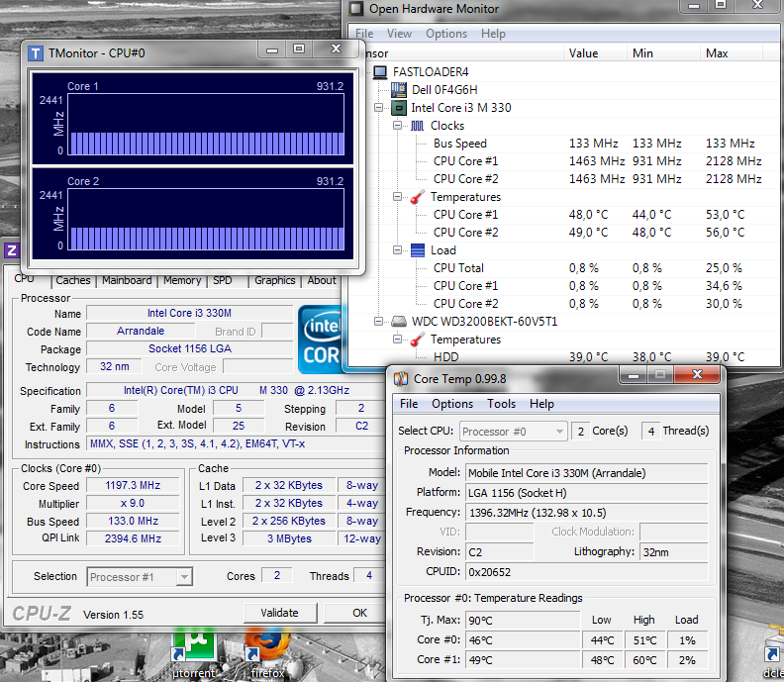The height and width of the screenshot is (682, 784).
Task: Collapse the Load tree node
Action: pyautogui.click(x=397, y=250)
